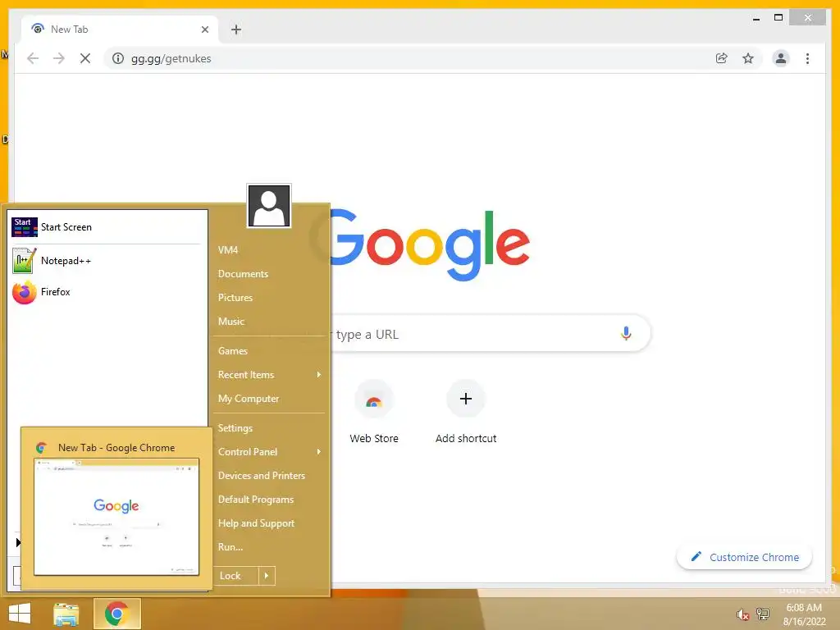This screenshot has height=630, width=840.
Task: Open the Chrome profile avatar
Action: pyautogui.click(x=781, y=58)
